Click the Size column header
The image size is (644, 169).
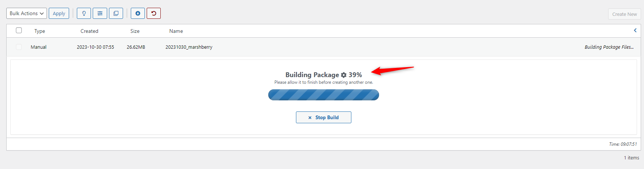click(135, 31)
